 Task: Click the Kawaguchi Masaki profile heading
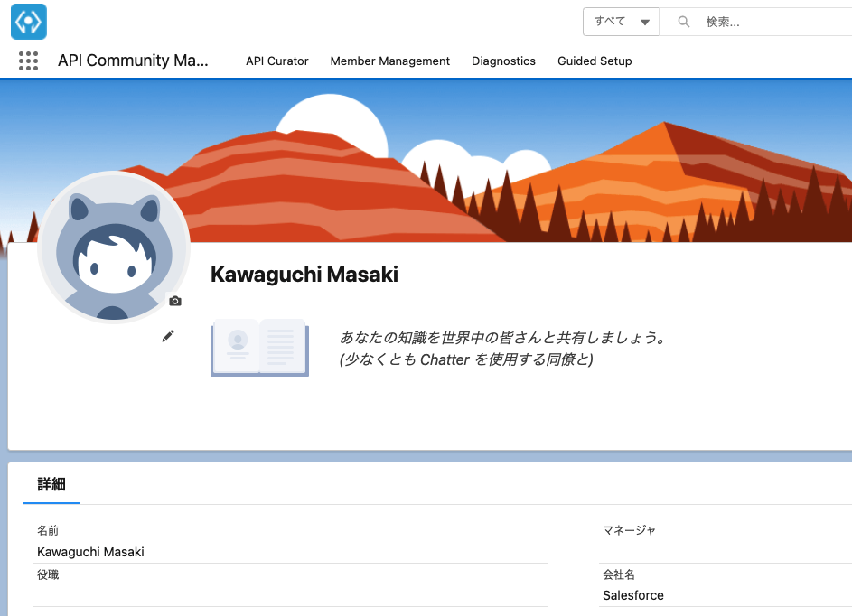[304, 275]
